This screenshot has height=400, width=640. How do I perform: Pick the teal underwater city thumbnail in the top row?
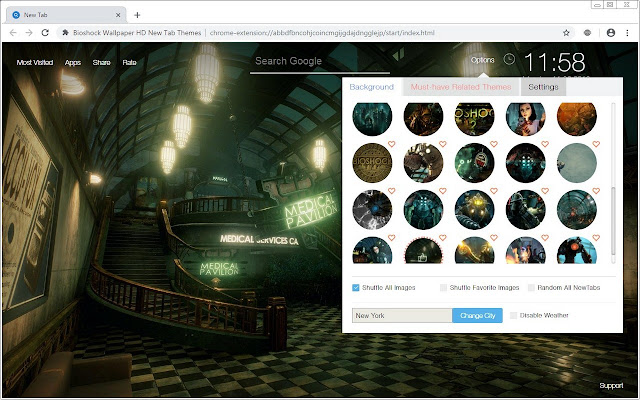(372, 117)
